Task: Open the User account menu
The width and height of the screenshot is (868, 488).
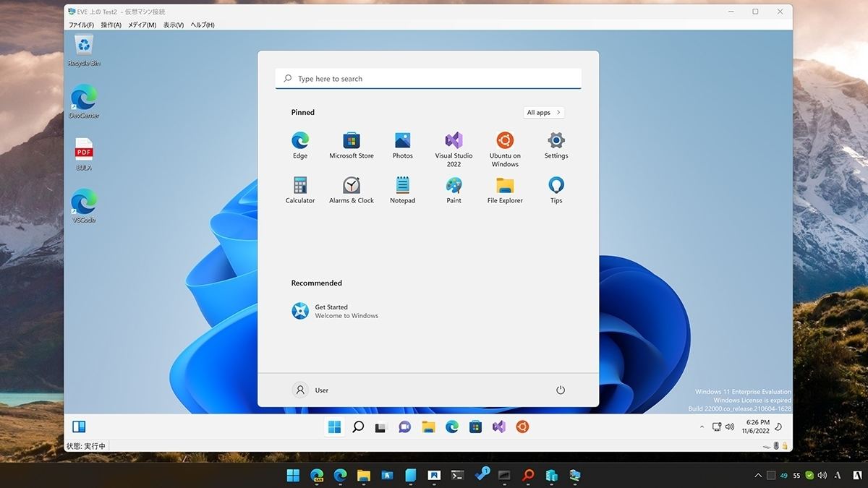Action: [311, 390]
